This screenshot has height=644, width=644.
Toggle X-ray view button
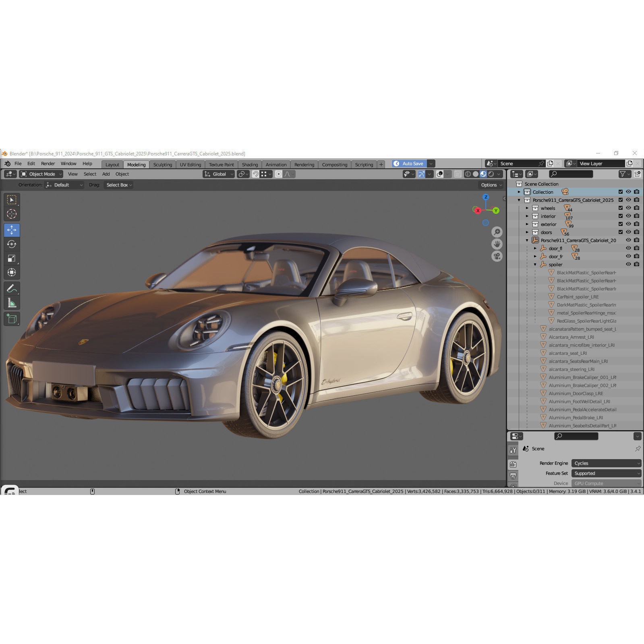click(x=458, y=174)
